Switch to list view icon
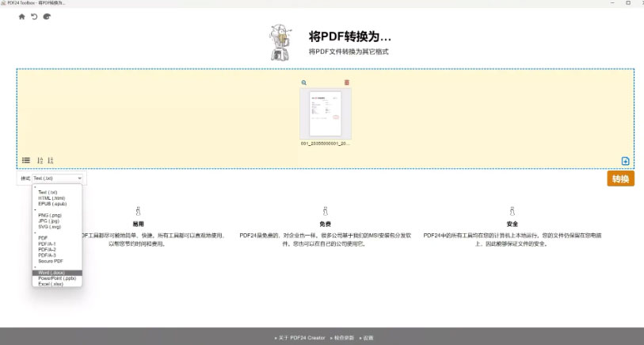Screen dimensions: 644x345 (x=26, y=160)
